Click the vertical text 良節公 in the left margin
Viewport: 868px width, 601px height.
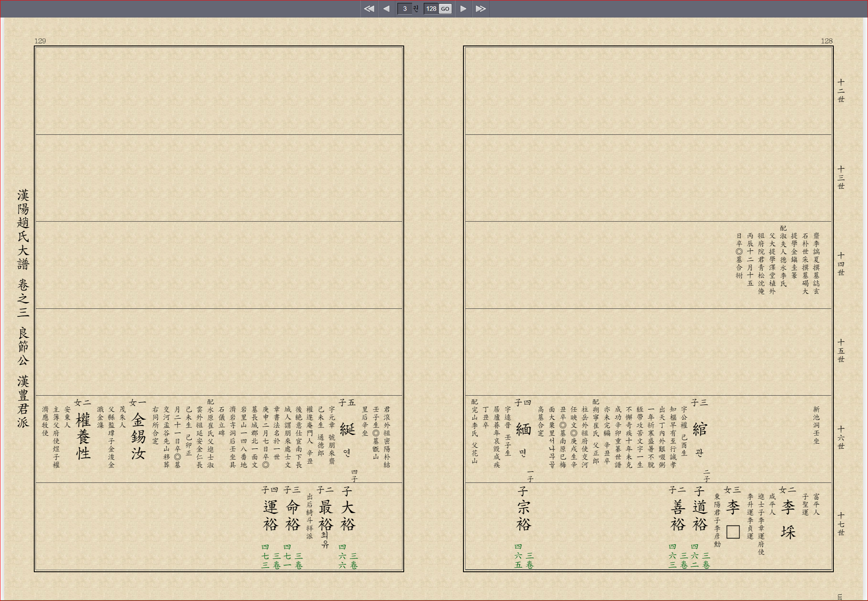[23, 346]
